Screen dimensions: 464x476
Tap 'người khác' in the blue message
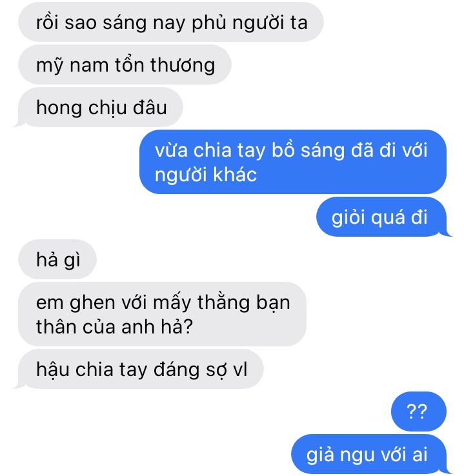point(206,175)
